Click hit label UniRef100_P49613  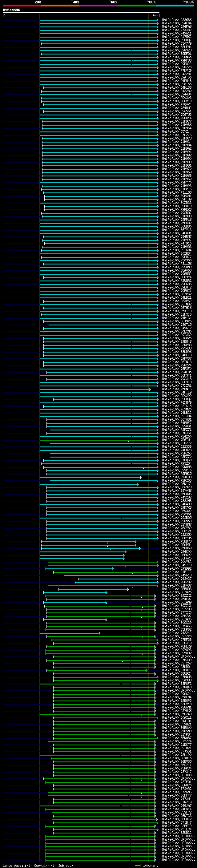pos(177,575)
